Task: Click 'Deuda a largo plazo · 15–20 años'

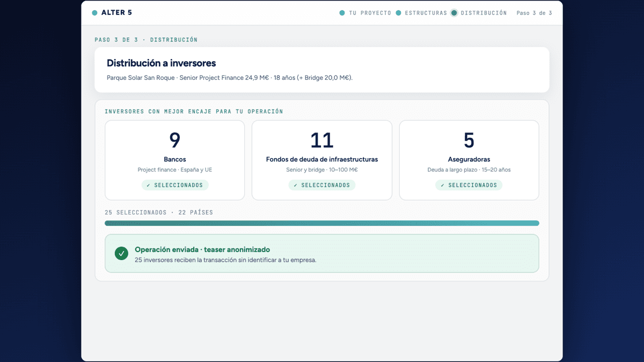Action: 469,170
